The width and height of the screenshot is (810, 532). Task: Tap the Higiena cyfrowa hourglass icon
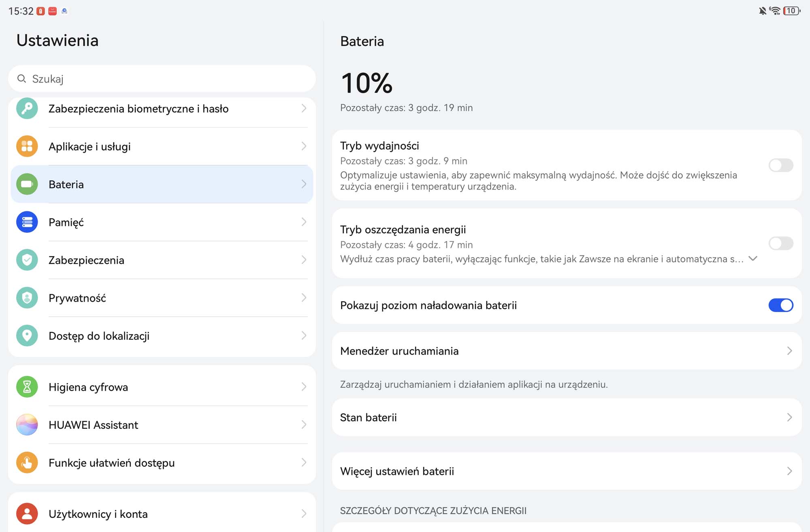(27, 387)
